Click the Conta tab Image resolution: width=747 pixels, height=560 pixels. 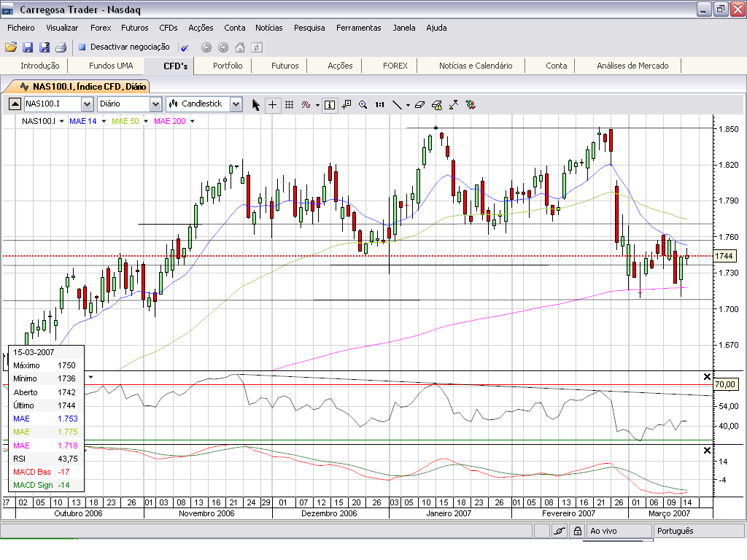tap(556, 66)
